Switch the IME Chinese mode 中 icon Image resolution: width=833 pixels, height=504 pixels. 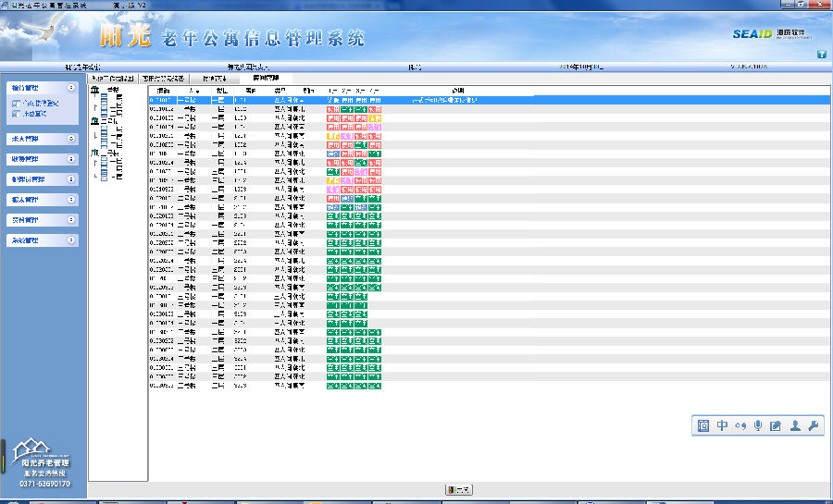[x=722, y=425]
